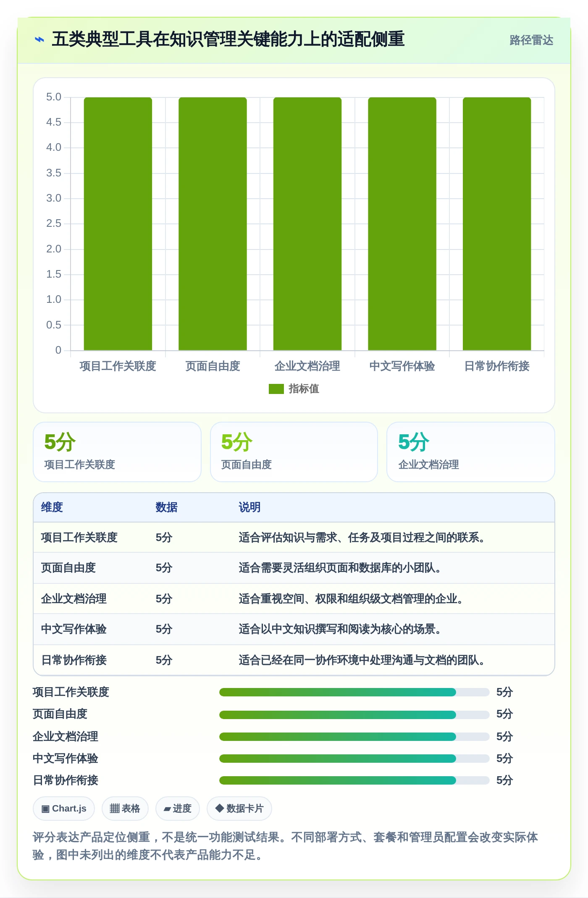
Task: Open the 页面自由度 5分 data card
Action: 294,452
